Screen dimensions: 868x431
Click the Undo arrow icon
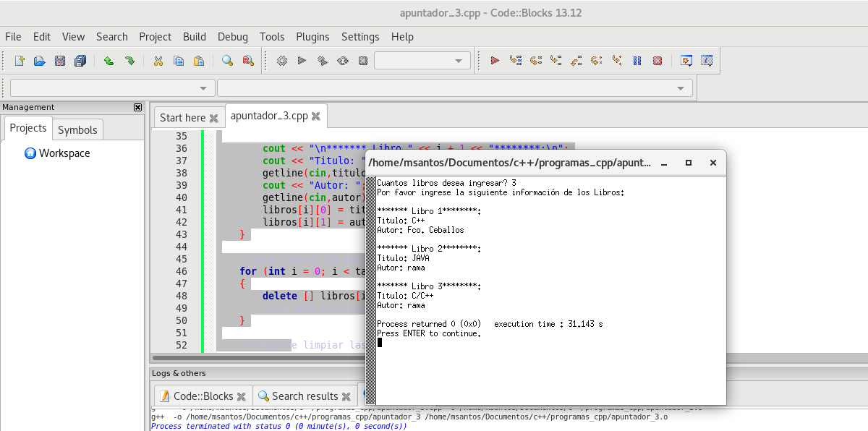(109, 61)
